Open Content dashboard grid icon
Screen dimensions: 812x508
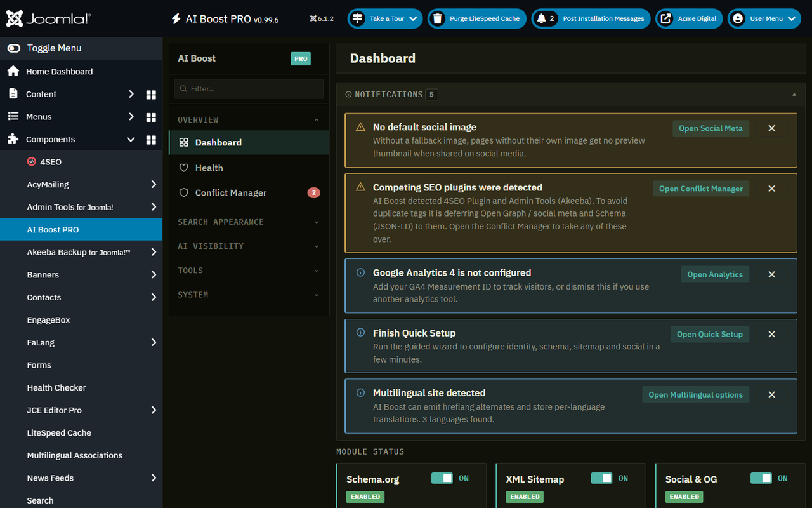tap(151, 94)
